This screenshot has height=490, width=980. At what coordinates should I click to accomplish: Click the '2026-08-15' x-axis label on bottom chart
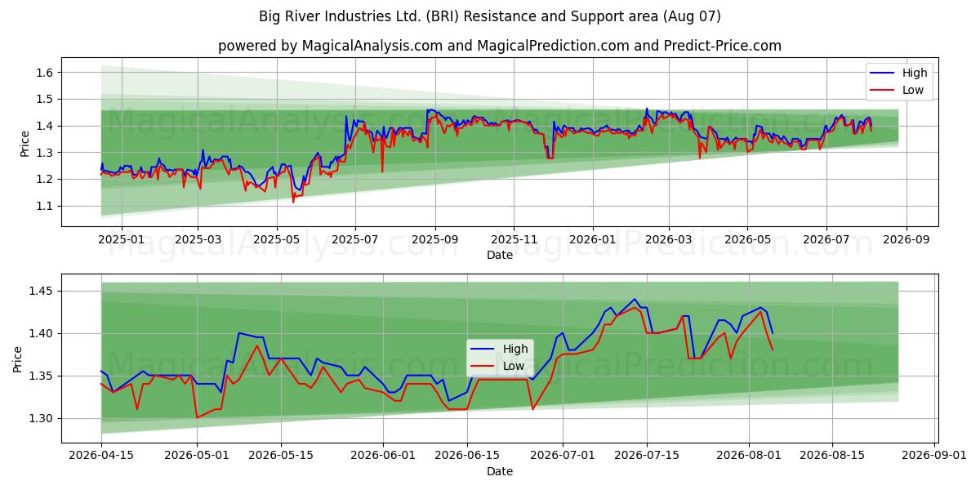pos(833,456)
